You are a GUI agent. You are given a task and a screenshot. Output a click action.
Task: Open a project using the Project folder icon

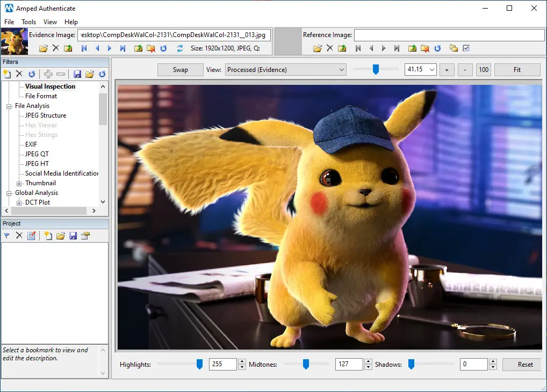pyautogui.click(x=61, y=236)
